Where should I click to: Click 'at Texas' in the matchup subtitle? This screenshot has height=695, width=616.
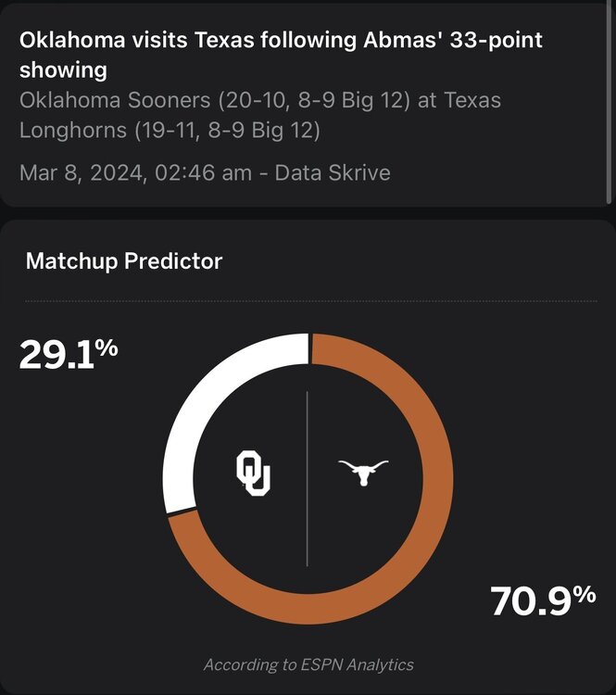pos(459,100)
